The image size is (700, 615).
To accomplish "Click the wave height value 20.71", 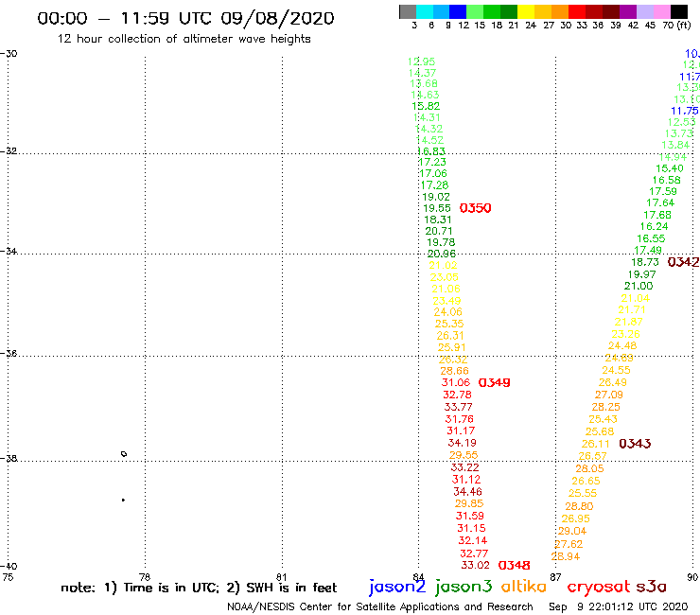I will (x=439, y=231).
